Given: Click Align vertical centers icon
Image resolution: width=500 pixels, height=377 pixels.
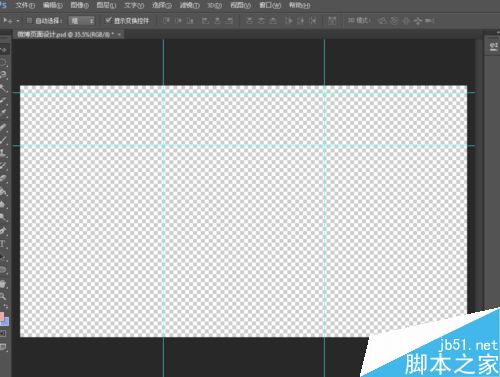Looking at the screenshot, I should click(x=178, y=21).
